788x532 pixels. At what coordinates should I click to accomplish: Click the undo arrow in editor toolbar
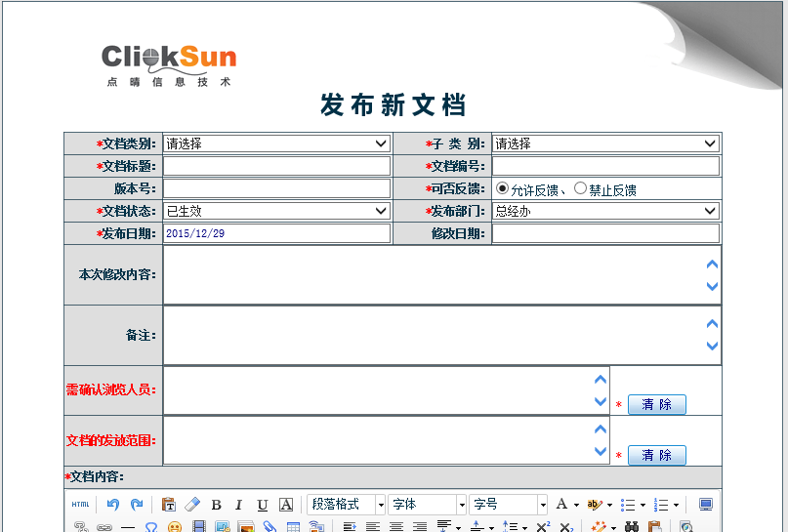pos(113,505)
